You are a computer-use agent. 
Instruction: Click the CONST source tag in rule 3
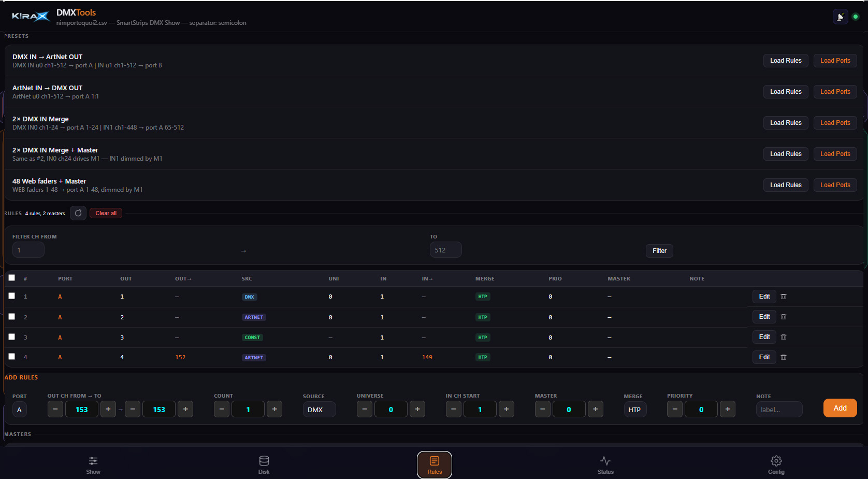pyautogui.click(x=252, y=337)
